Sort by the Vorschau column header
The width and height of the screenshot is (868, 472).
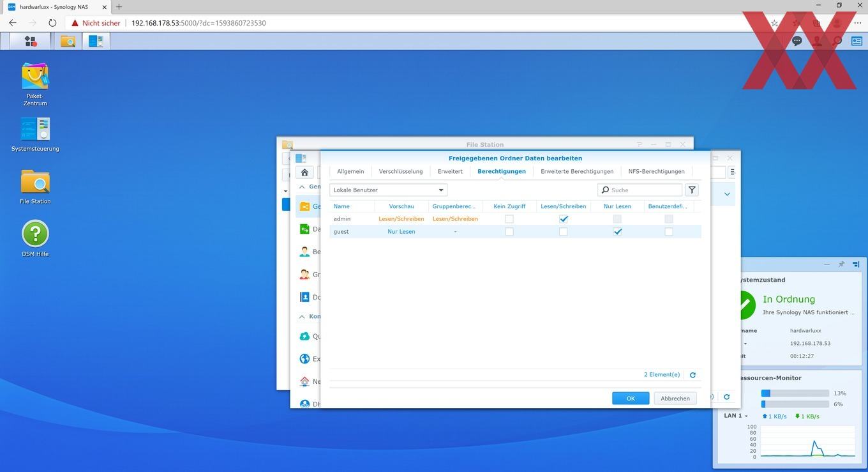(401, 206)
